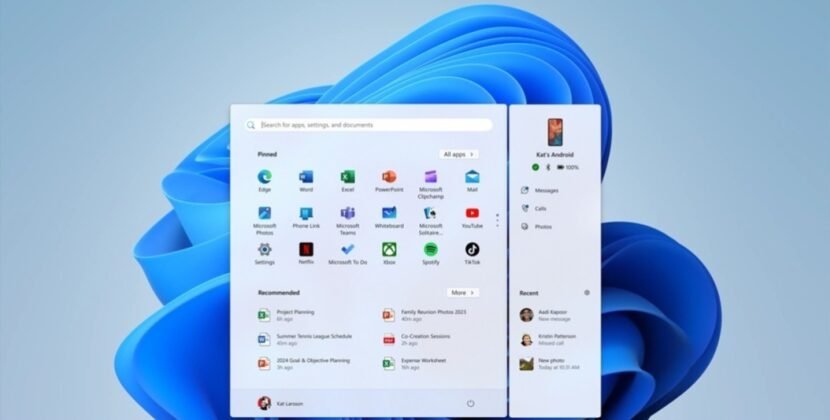Screen dimensions: 830x420
Task: Click the pinned apps page dots
Action: tap(497, 220)
